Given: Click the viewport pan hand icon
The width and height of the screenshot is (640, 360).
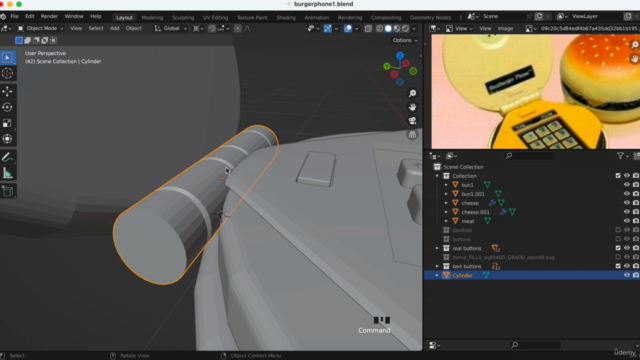Looking at the screenshot, I should point(412,107).
